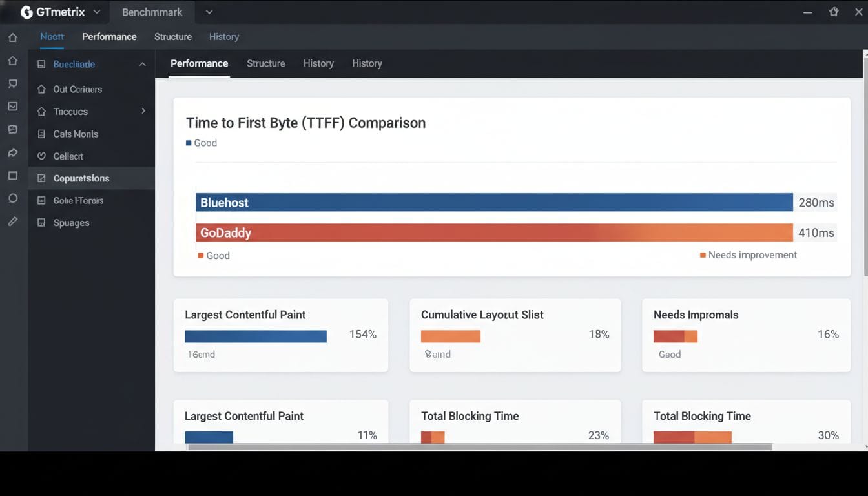
Task: Select the highlighted Copuretsiions sidebar item
Action: tap(91, 178)
